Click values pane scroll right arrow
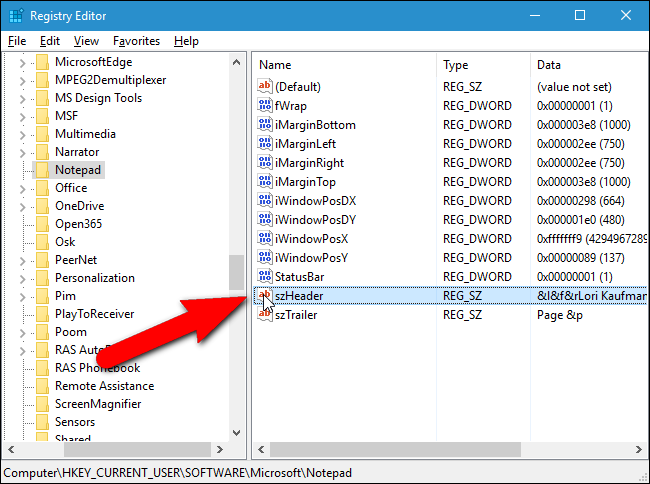The height and width of the screenshot is (484, 650). (639, 450)
